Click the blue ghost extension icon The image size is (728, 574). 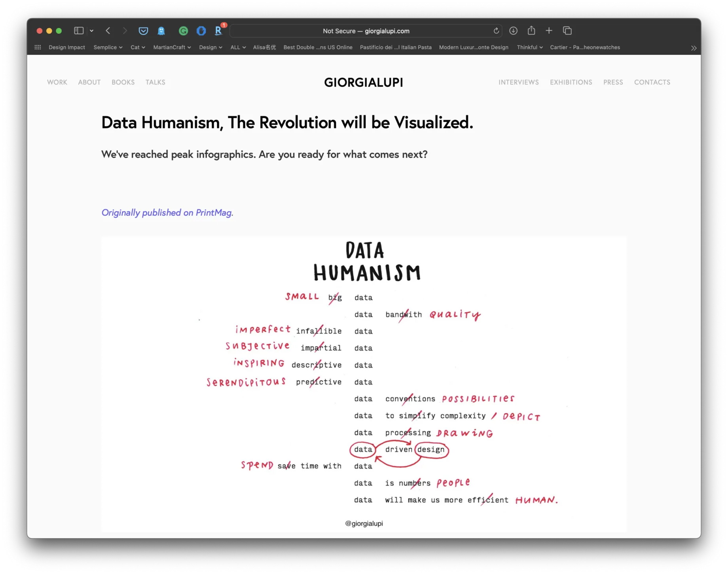tap(161, 30)
